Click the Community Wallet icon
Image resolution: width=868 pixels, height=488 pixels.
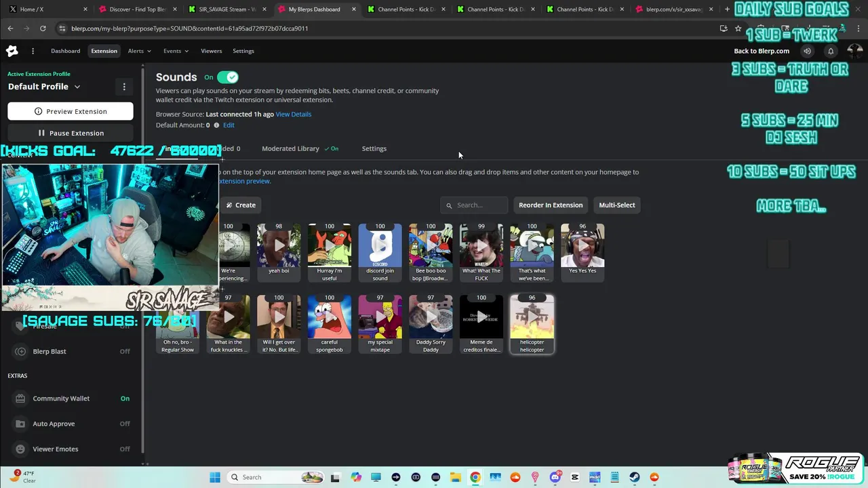tap(20, 399)
